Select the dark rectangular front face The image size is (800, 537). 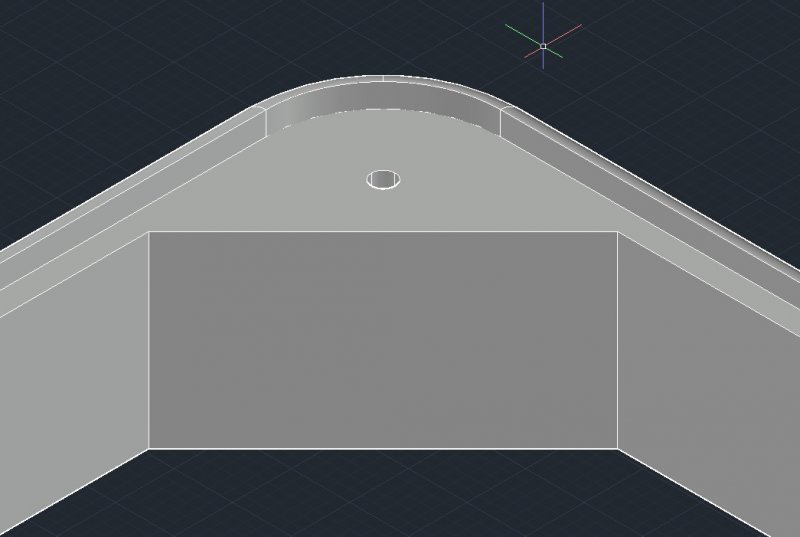(x=383, y=340)
